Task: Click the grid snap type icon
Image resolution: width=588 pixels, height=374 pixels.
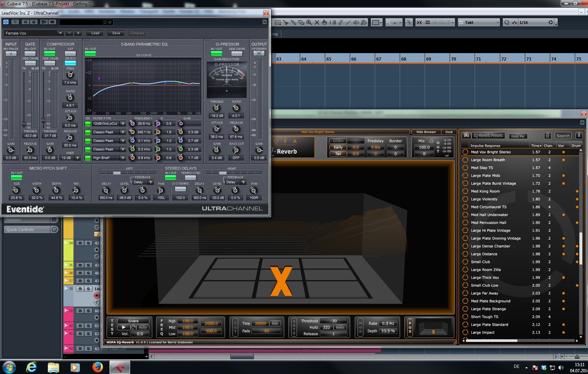Action: [x=427, y=22]
